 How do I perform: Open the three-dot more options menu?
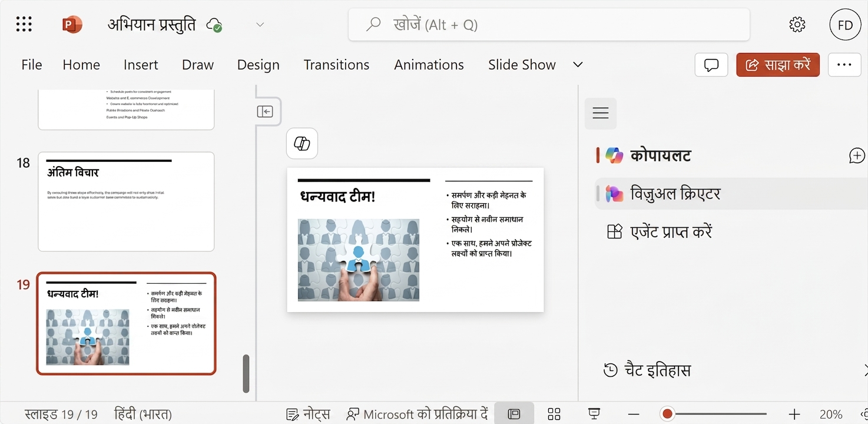(844, 65)
